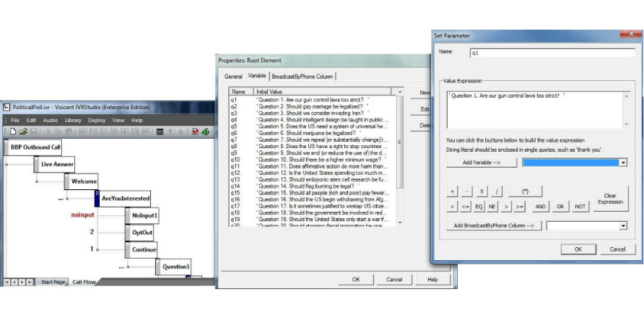The width and height of the screenshot is (644, 318).
Task: Switch to the Call Flow tab
Action: click(84, 282)
